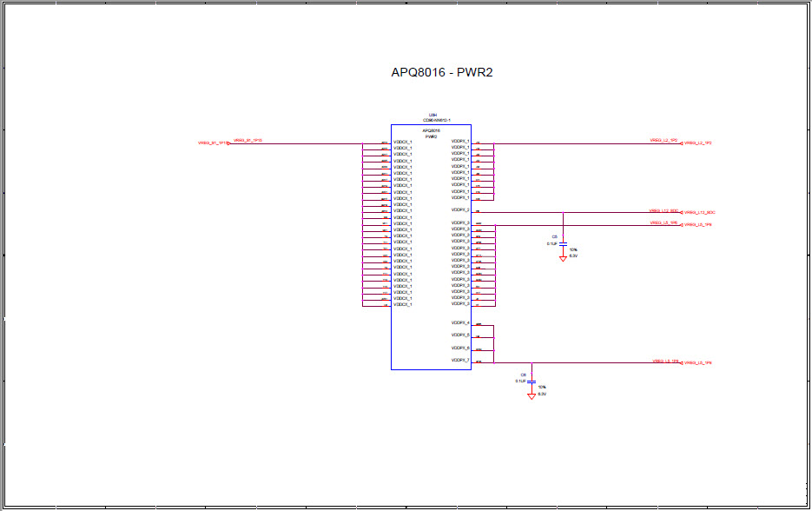Click the off-page connector for VREG_S1_1P15
Viewport: 812px width, 511px height.
point(228,143)
